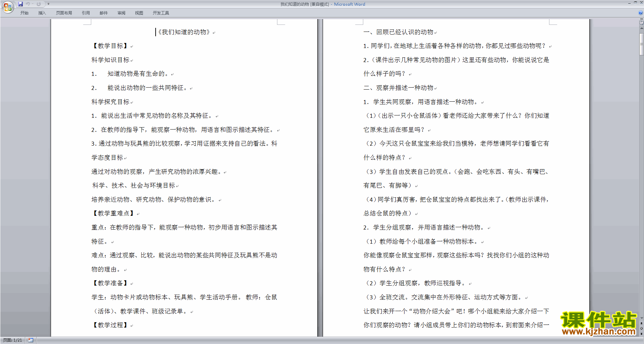The width and height of the screenshot is (644, 344).
Task: Open the undo history dropdown arrow
Action: click(x=33, y=4)
